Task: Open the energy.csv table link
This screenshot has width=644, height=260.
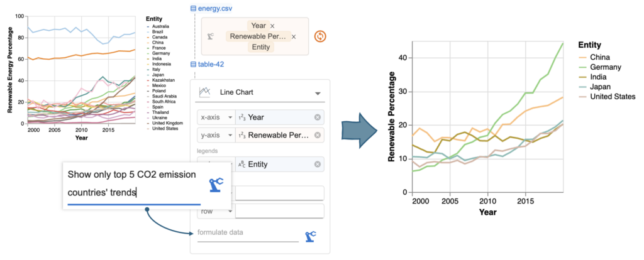Action: [x=214, y=8]
